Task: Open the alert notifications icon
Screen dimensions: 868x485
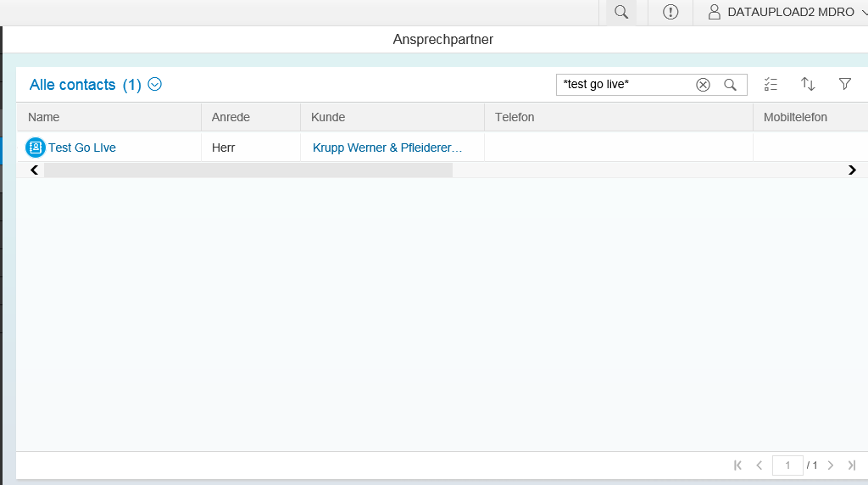Action: (x=670, y=12)
